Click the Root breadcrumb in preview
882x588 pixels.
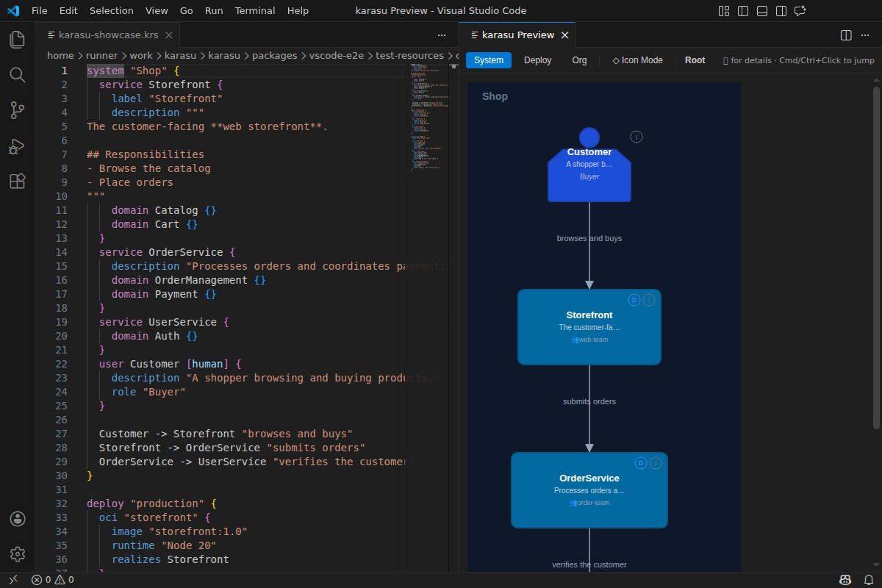point(695,60)
